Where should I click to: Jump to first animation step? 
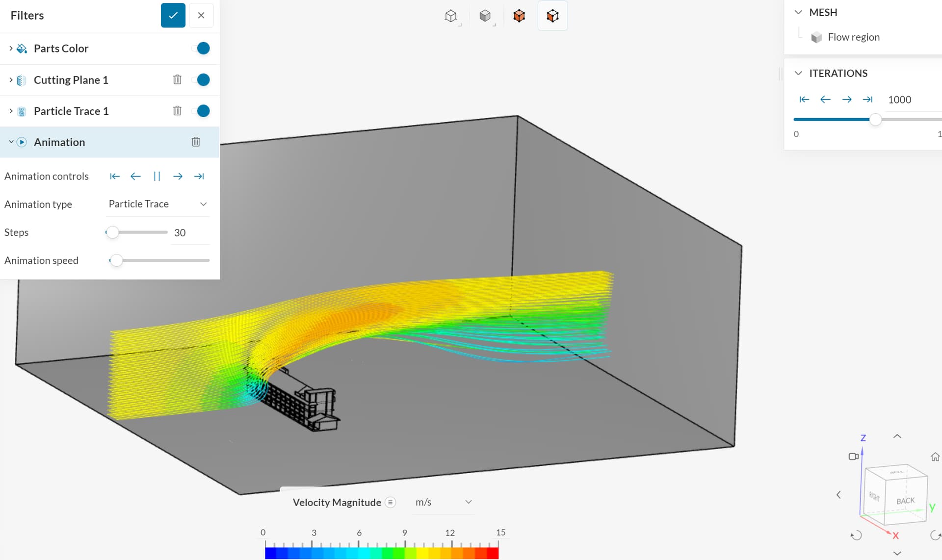point(115,176)
